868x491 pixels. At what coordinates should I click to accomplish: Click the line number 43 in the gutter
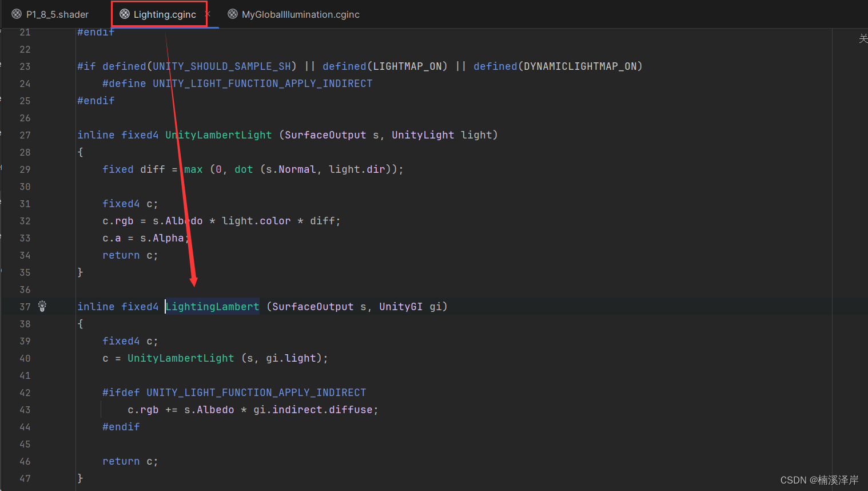point(25,410)
